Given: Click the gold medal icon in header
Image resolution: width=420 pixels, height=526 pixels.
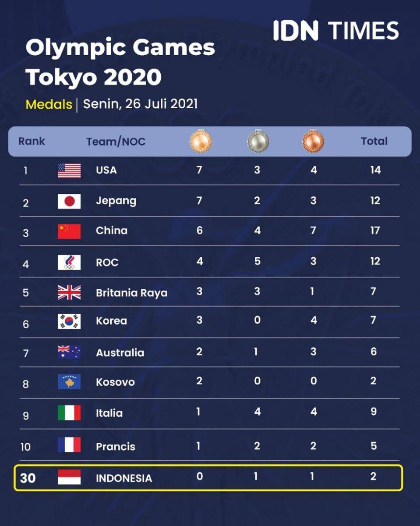Looking at the screenshot, I should coord(200,141).
